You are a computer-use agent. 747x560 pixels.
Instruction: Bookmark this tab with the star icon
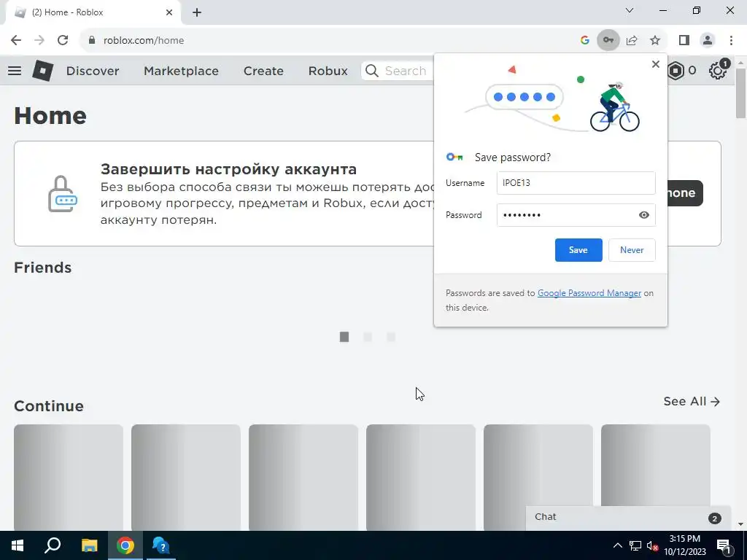(x=655, y=40)
